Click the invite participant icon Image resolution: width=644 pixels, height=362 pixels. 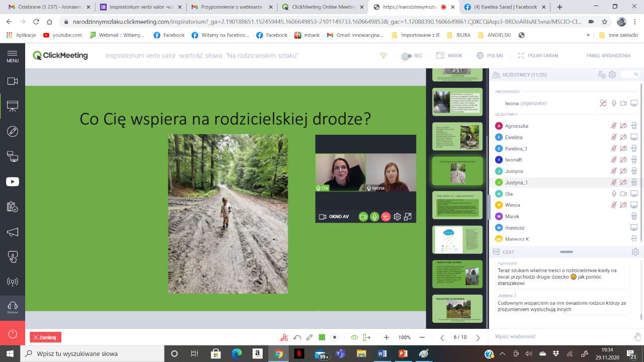[602, 74]
